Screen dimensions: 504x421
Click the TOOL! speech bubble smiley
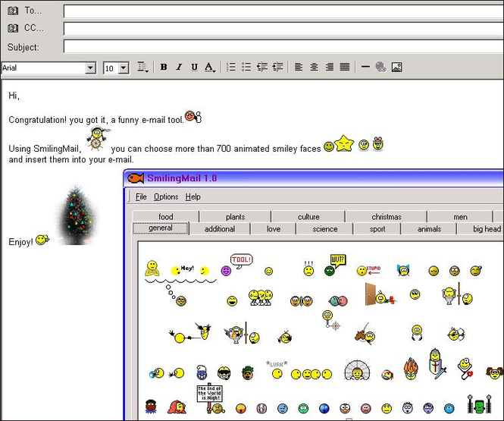coord(236,265)
